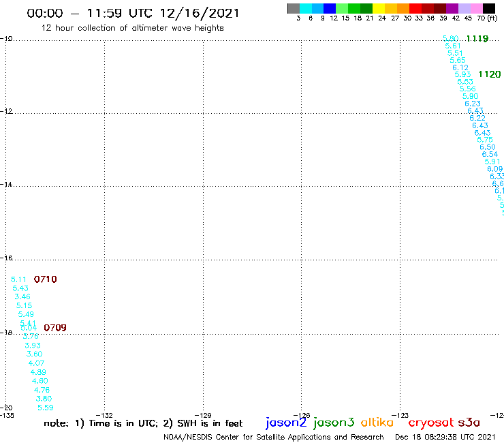The image size is (504, 443).
Task: Select the black swatch in the color scale
Action: [x=489, y=8]
